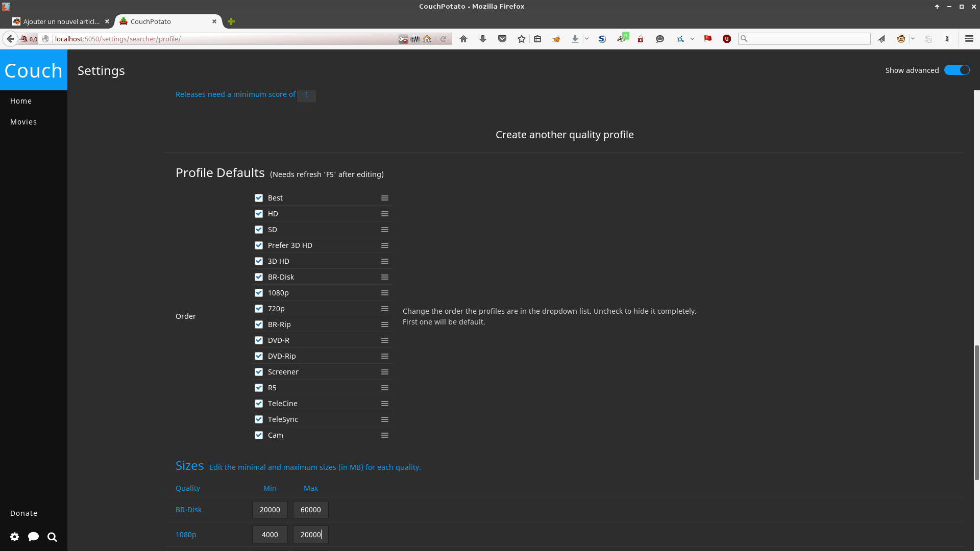
Task: Click the Greasemonkey monkey icon
Action: tap(901, 39)
